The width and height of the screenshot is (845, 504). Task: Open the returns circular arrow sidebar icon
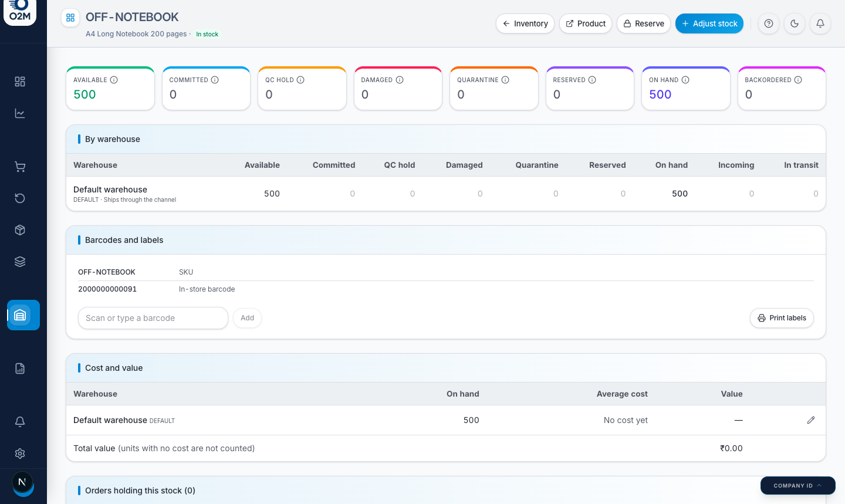click(20, 198)
